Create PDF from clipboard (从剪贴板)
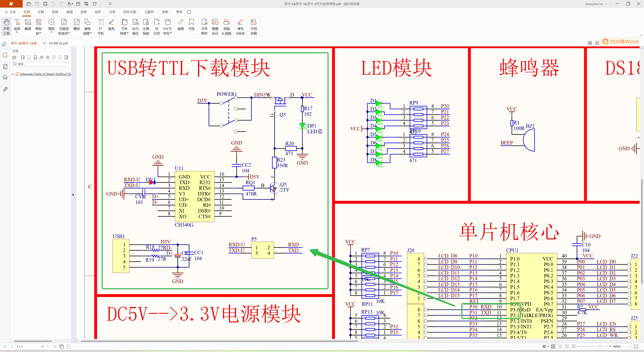Viewport: 644px width, 352px height. click(146, 27)
